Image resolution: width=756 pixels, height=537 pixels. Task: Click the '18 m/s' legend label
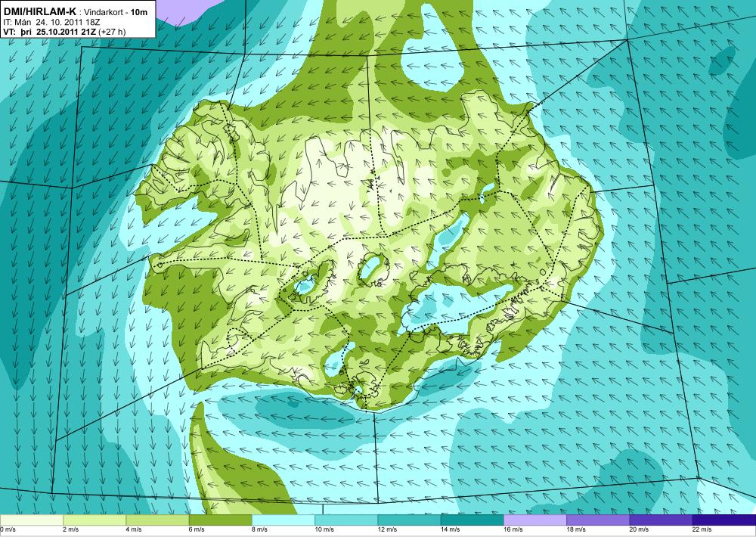tap(577, 529)
